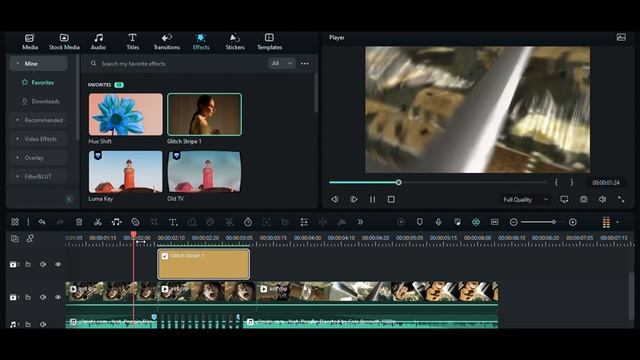Mute the music audio track
The image size is (640, 360).
coord(43,324)
